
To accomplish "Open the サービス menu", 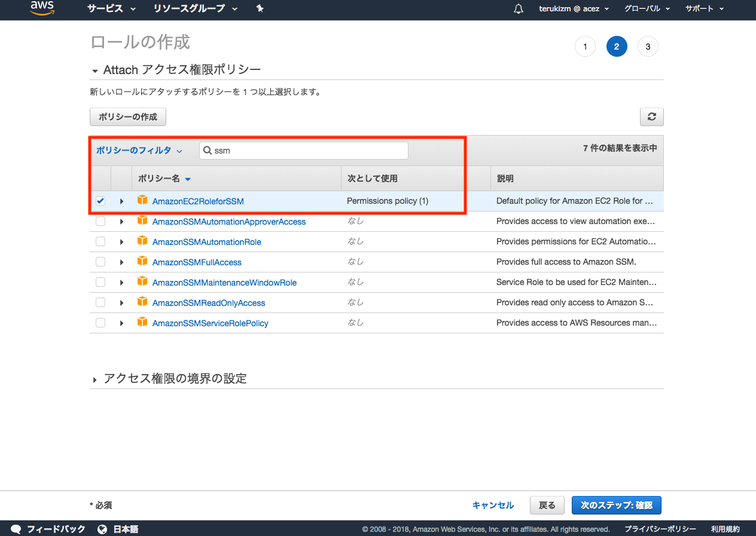I will (112, 9).
